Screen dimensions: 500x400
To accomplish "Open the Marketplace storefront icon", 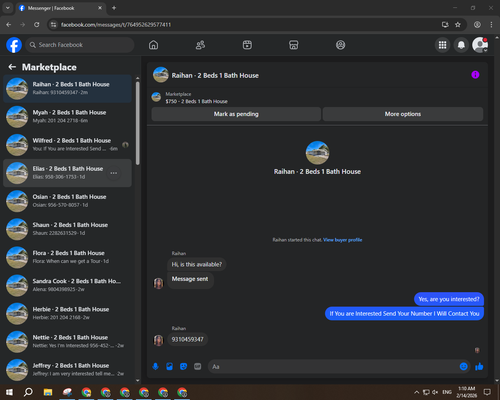I will [294, 45].
